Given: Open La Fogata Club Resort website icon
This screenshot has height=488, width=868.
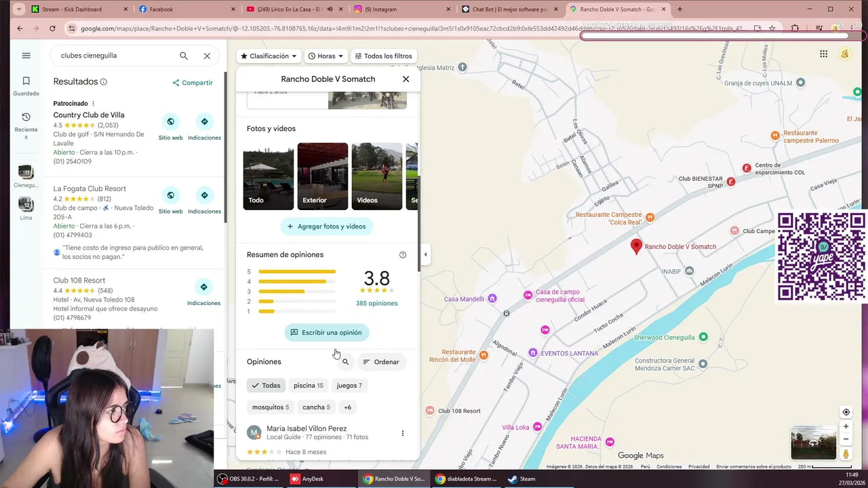Looking at the screenshot, I should tap(170, 195).
